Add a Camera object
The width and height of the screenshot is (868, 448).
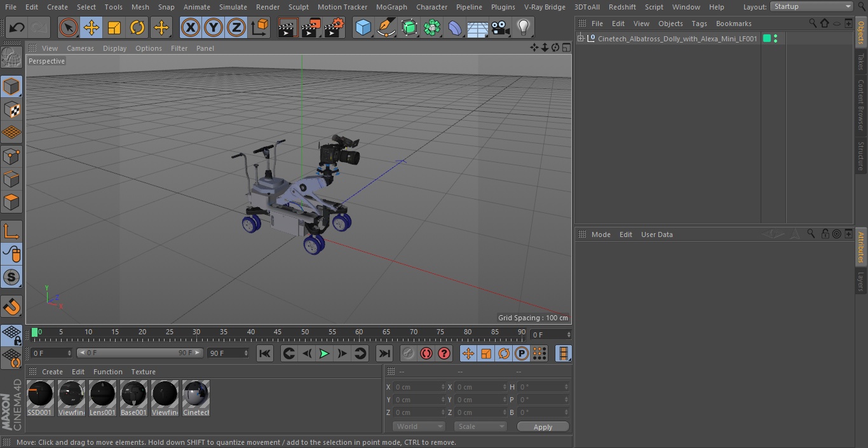pos(501,27)
